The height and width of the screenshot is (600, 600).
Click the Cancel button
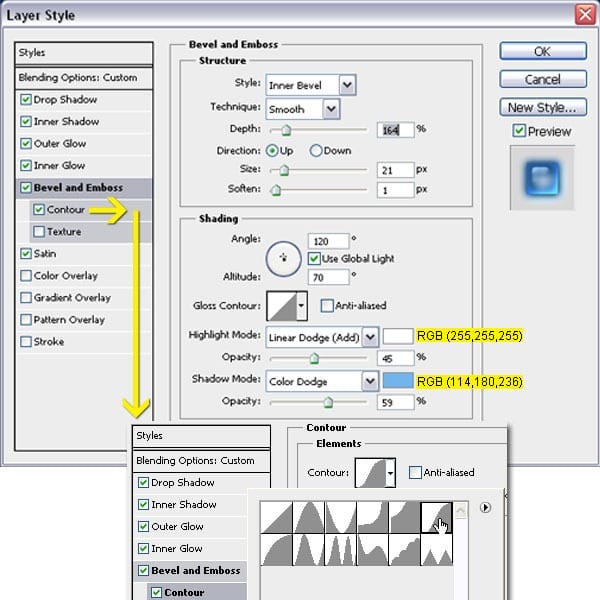(543, 79)
